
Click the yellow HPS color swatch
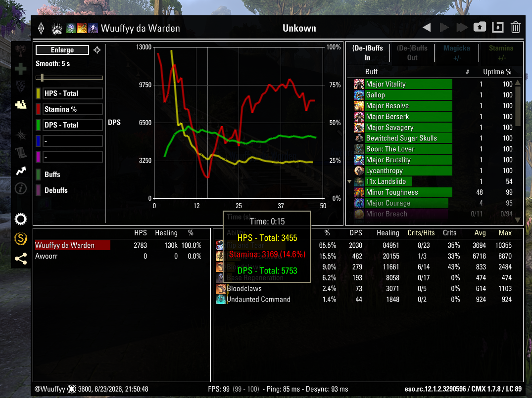coord(38,93)
